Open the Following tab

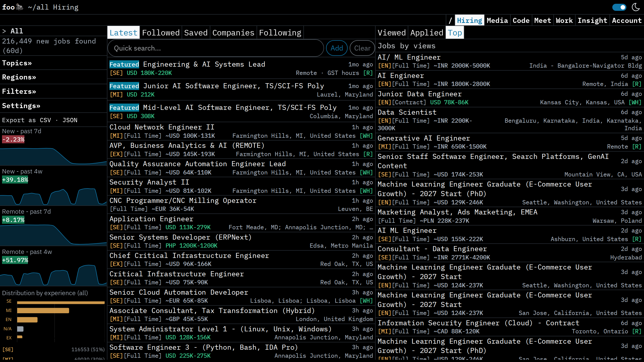[x=280, y=33]
